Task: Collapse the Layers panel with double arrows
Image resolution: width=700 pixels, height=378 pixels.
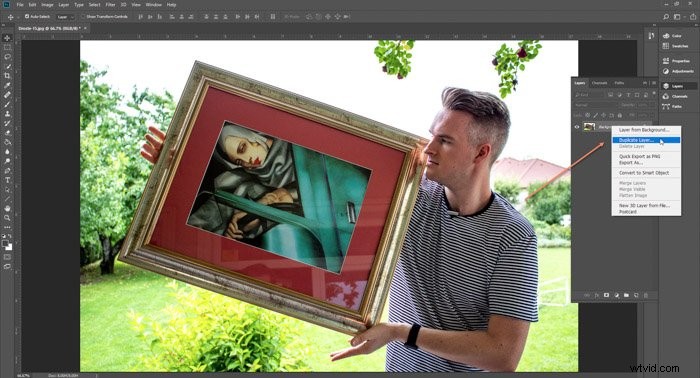Action: pos(645,83)
